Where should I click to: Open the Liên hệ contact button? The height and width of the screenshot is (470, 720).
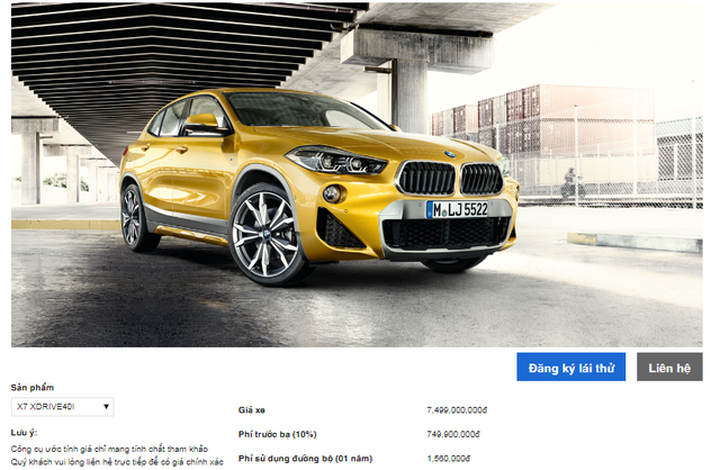(669, 367)
